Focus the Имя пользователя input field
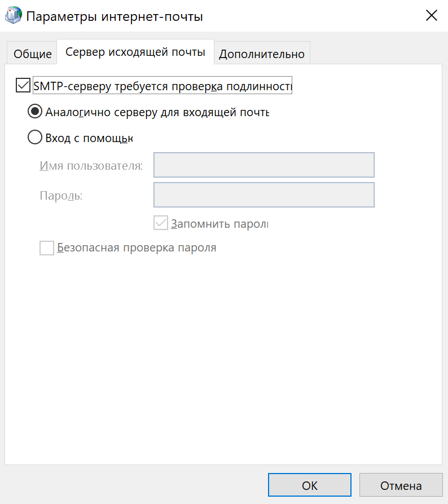 [x=264, y=165]
